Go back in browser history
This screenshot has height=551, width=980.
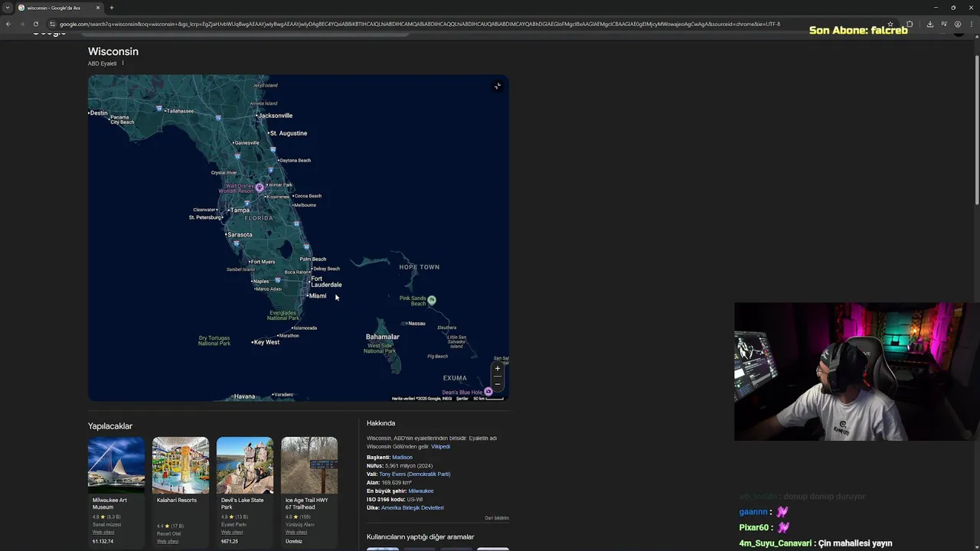tap(8, 24)
